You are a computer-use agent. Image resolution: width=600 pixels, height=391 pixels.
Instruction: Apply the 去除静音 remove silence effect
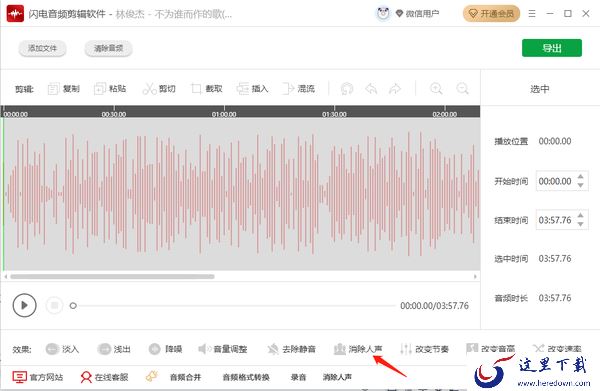click(292, 349)
